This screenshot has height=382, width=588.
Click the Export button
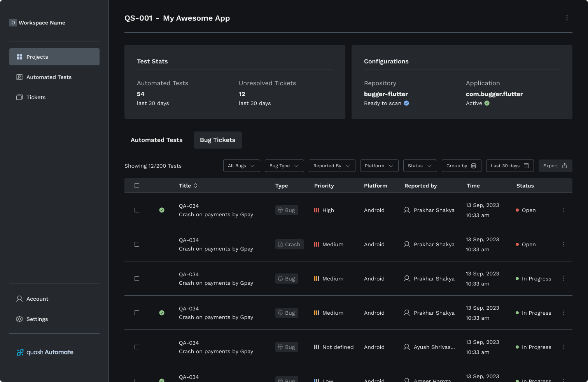tap(555, 166)
